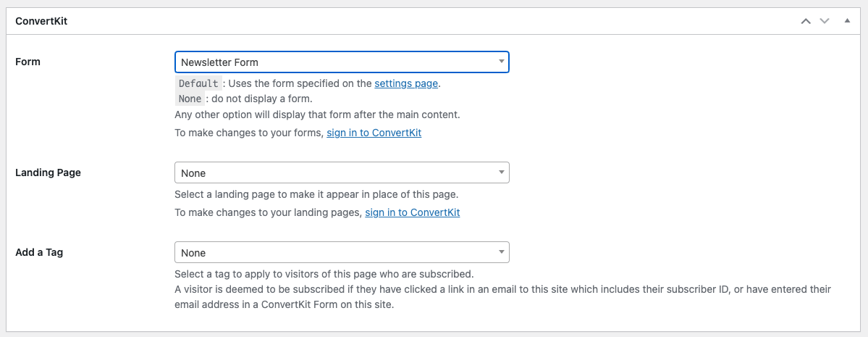This screenshot has width=868, height=337.
Task: Click the Form field label
Action: coord(28,62)
